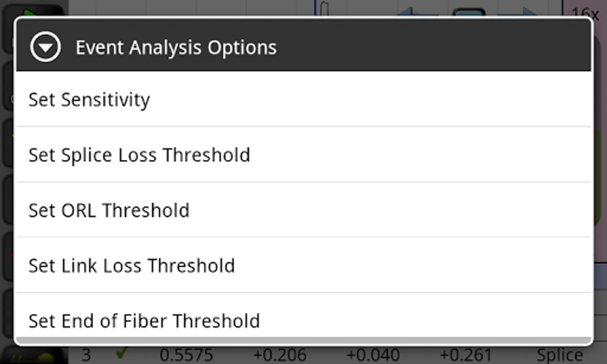607x364 pixels.
Task: Click the square button between the blue arrows
Action: tap(469, 12)
